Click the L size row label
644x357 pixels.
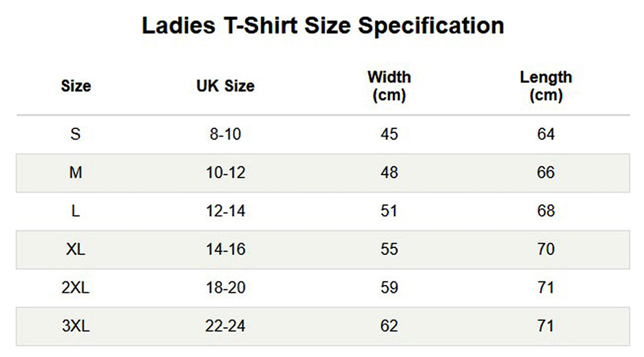coord(76,211)
